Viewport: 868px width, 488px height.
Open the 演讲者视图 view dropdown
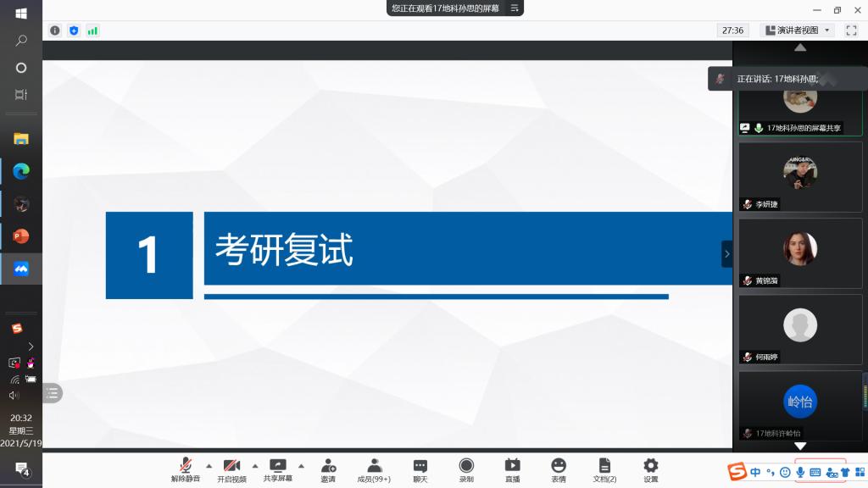coord(798,30)
